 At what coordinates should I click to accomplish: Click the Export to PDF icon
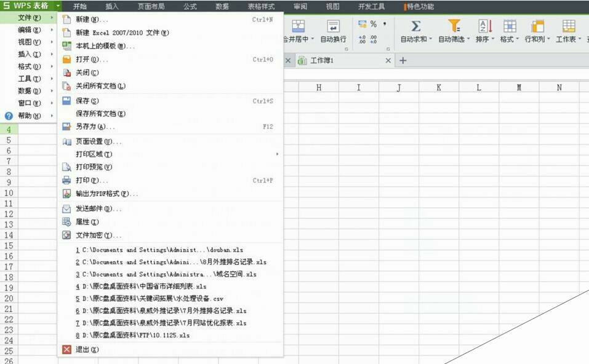(x=66, y=194)
